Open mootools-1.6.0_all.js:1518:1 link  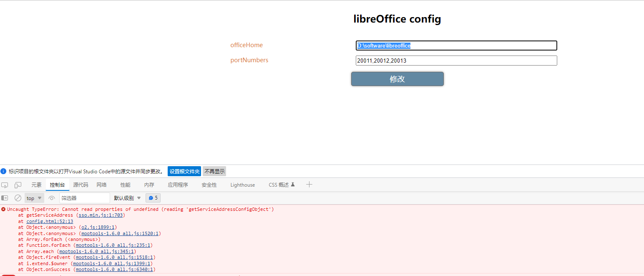[x=114, y=257]
